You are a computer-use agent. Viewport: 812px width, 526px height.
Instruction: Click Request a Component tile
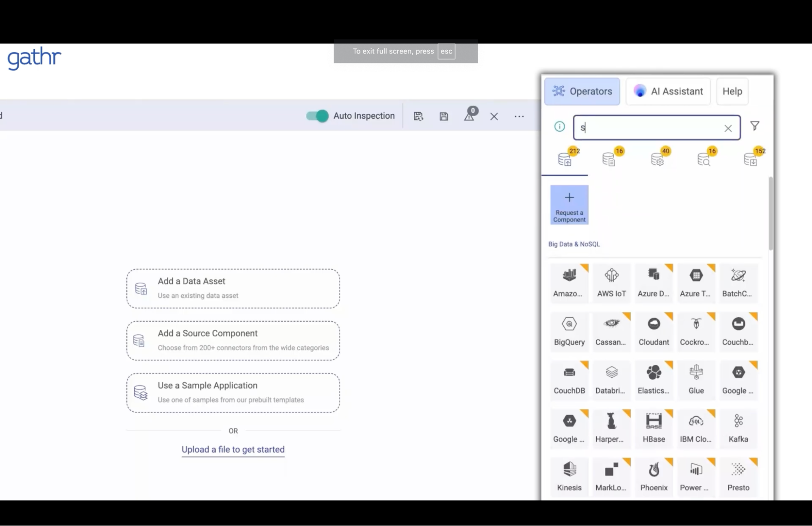click(x=569, y=205)
